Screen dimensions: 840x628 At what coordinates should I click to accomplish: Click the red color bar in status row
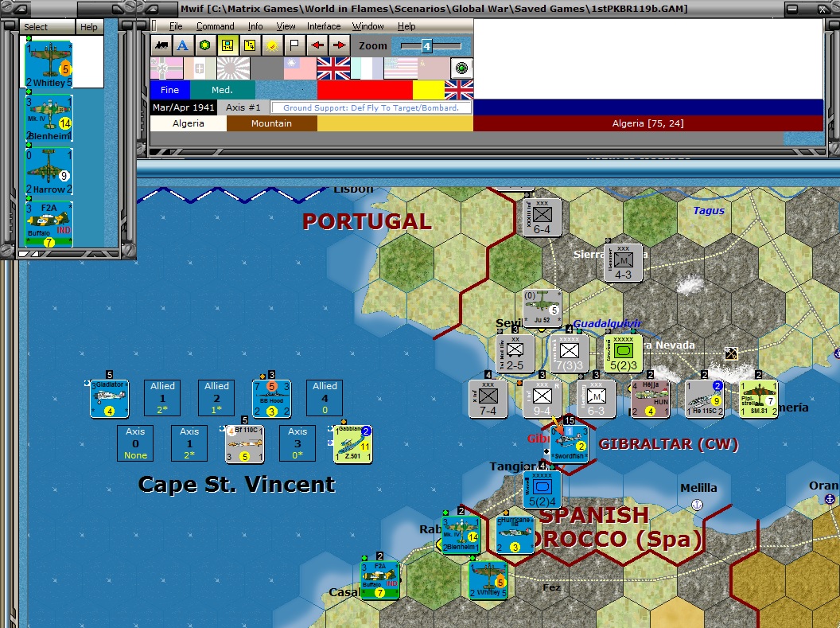[x=365, y=90]
